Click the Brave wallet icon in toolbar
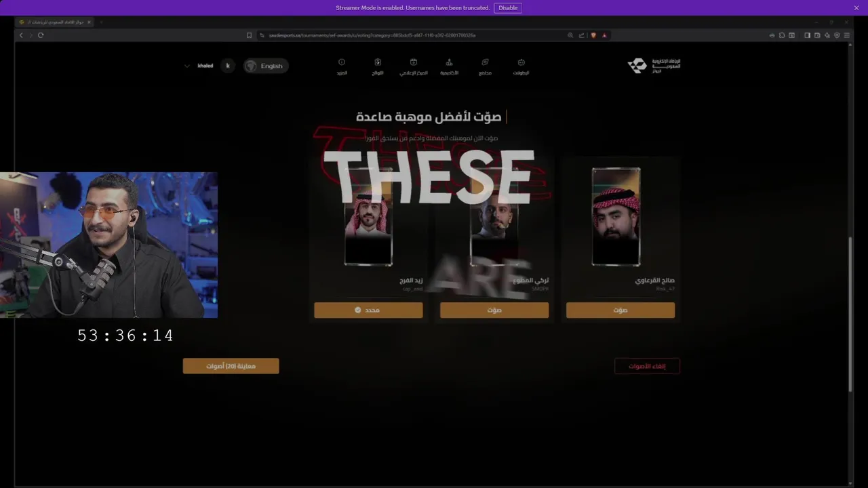The width and height of the screenshot is (868, 488). click(x=817, y=35)
